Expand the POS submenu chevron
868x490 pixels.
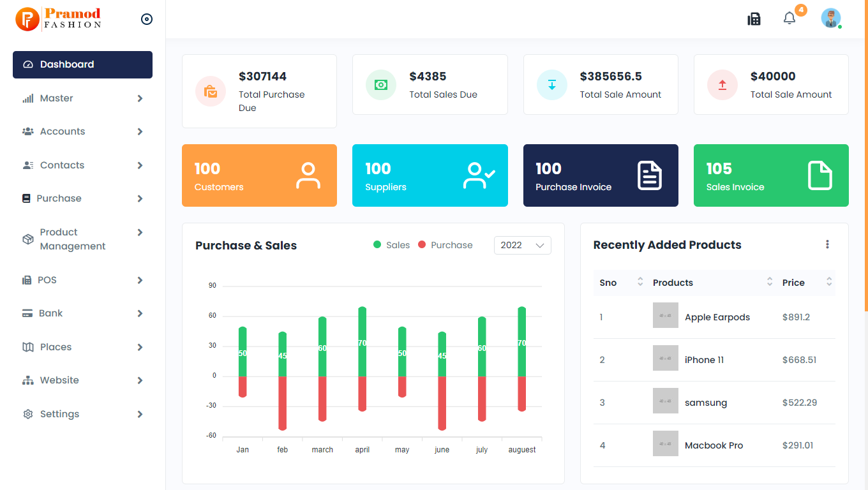(x=140, y=280)
